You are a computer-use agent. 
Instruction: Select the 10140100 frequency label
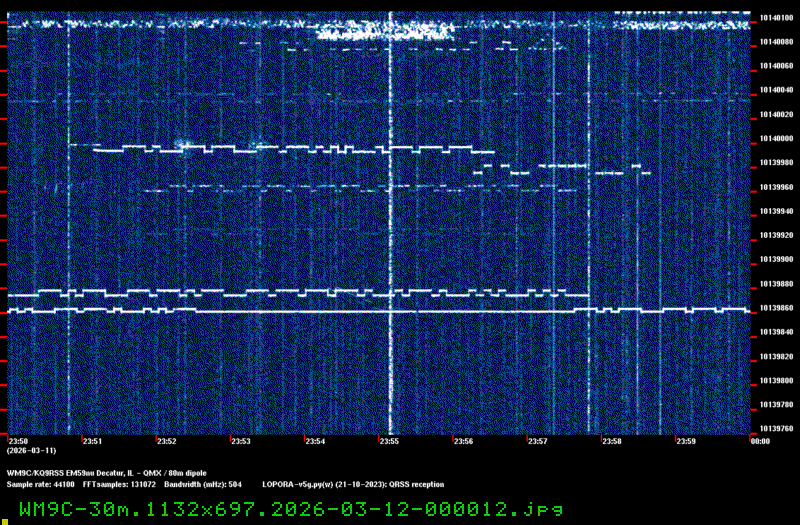pyautogui.click(x=776, y=17)
